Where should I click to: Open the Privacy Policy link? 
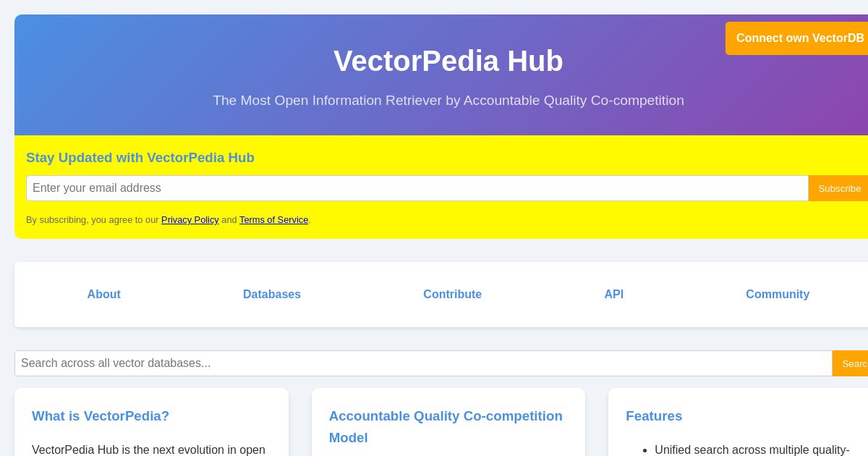click(190, 220)
